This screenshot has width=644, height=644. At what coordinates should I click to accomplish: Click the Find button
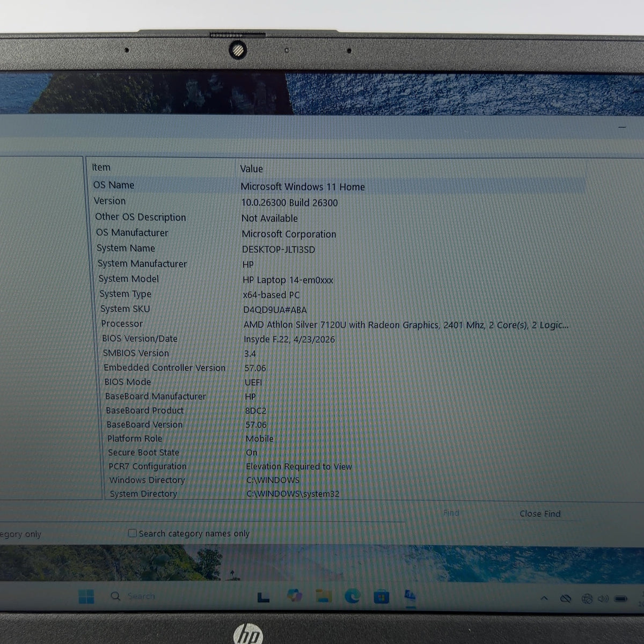point(451,513)
